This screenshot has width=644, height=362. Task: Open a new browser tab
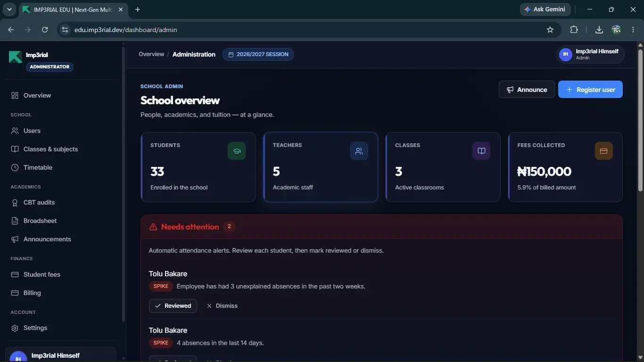(138, 9)
